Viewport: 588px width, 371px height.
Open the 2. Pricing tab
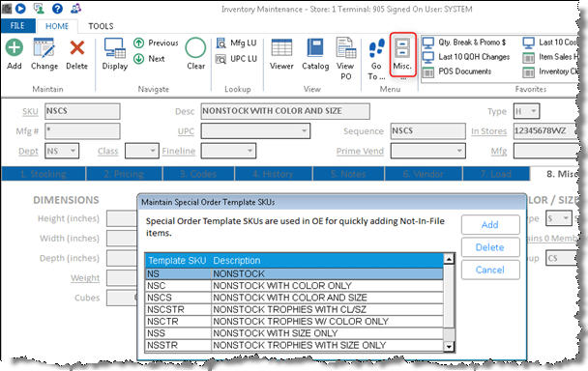[x=124, y=174]
